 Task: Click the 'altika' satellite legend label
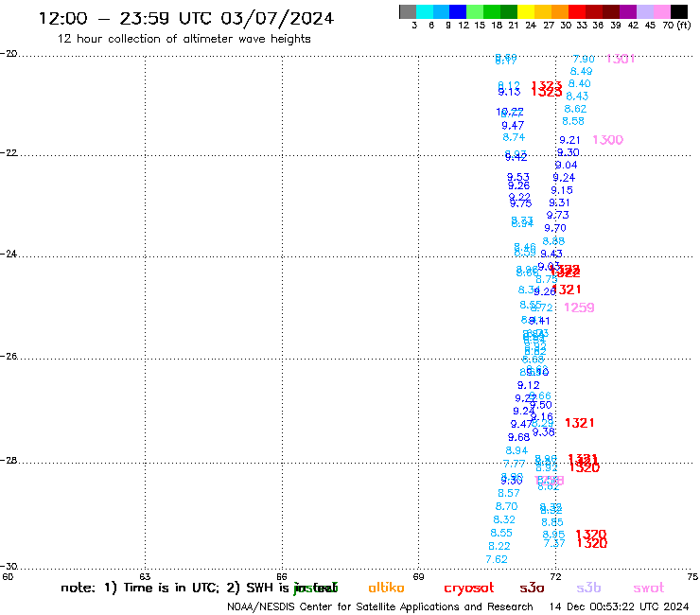[386, 588]
